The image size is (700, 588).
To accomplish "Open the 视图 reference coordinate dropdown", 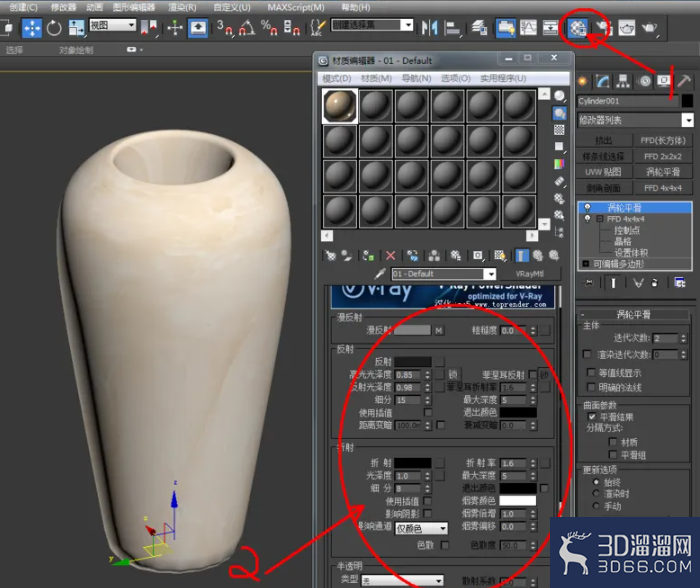I will pyautogui.click(x=112, y=25).
